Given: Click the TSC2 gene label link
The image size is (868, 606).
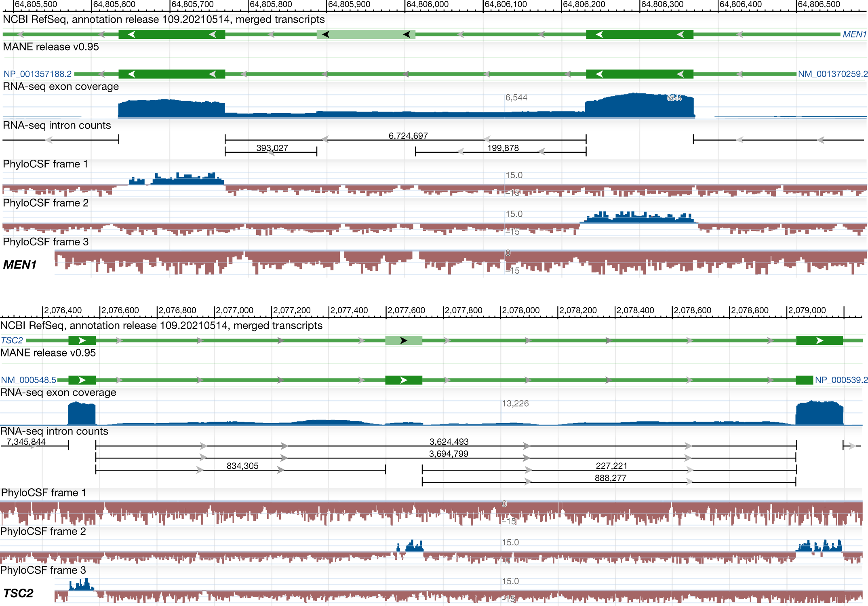Looking at the screenshot, I should tap(12, 340).
